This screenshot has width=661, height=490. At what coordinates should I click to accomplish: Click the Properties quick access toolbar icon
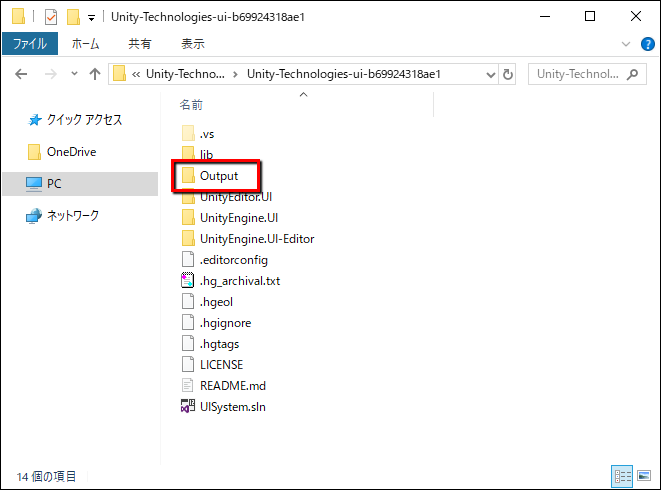click(x=51, y=17)
